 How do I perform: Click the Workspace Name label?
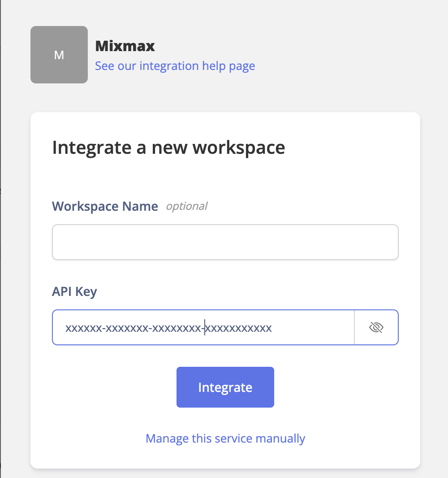click(x=105, y=206)
